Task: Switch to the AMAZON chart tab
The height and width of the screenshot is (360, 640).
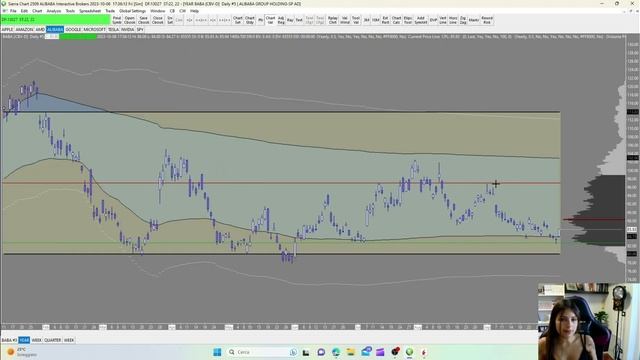Action: pos(24,29)
